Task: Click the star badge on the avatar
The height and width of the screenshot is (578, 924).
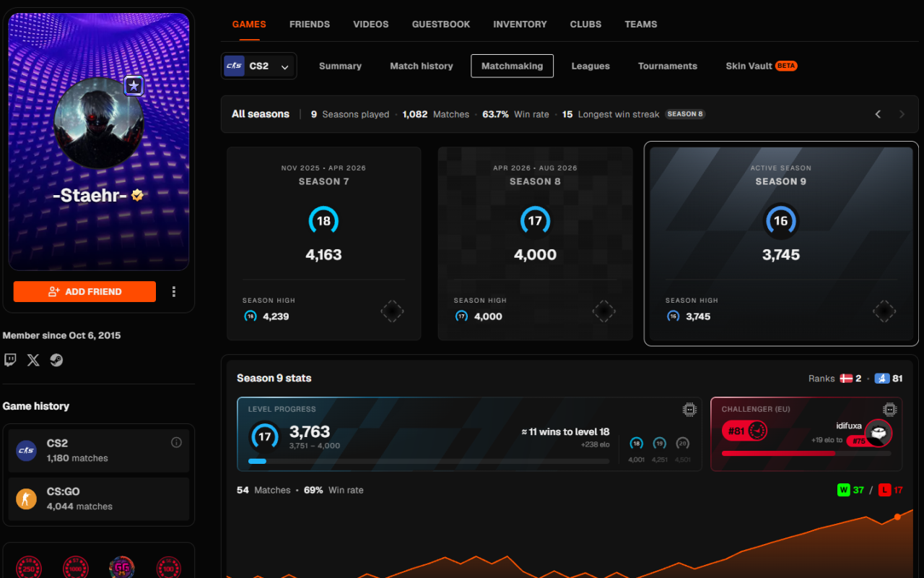Action: point(134,86)
